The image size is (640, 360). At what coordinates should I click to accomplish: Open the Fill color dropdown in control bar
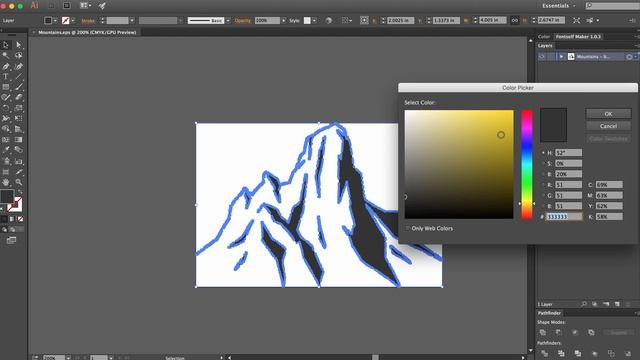(x=55, y=20)
